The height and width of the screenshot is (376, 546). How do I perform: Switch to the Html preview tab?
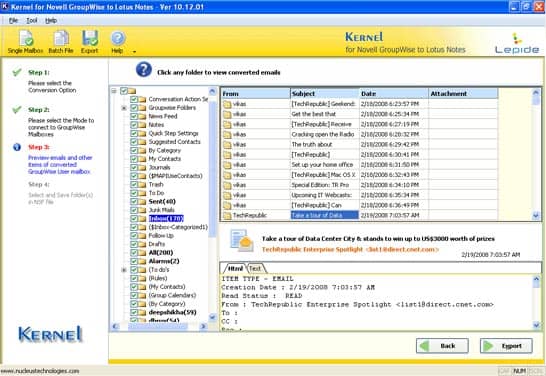(235, 268)
